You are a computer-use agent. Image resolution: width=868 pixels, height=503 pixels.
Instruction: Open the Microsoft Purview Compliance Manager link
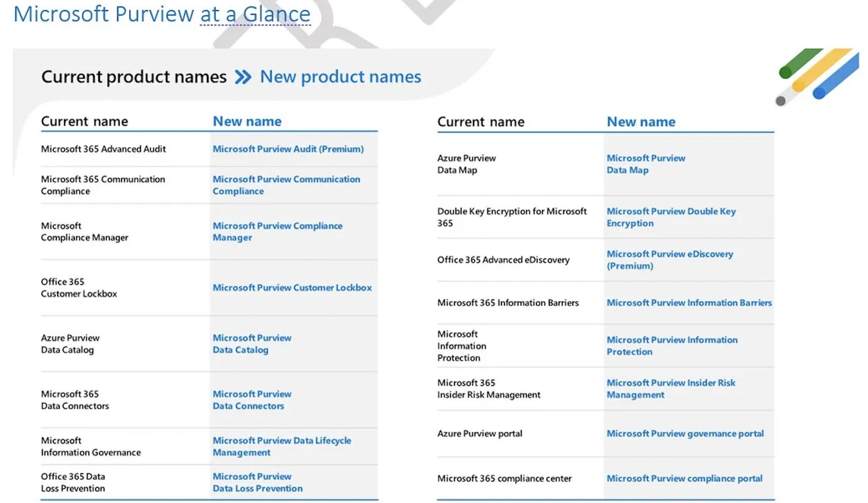coord(278,231)
